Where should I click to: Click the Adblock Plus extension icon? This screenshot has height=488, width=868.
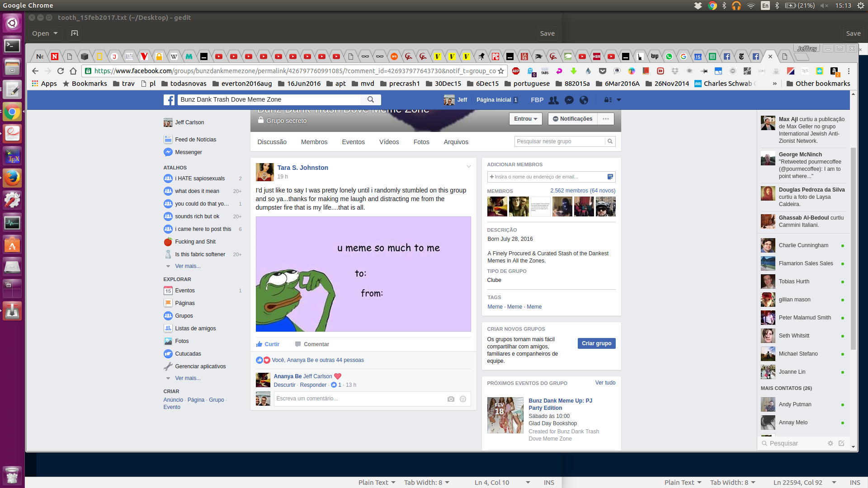coord(516,71)
